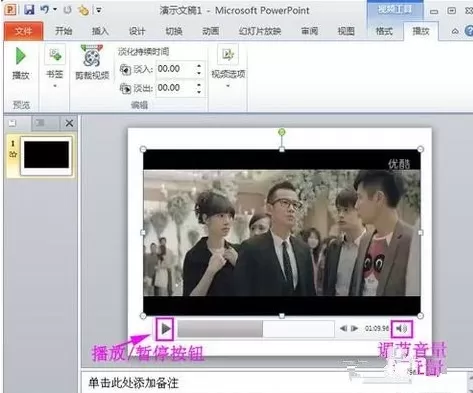Open the Review (审阅) ribbon tab
473x393 pixels.
coord(309,31)
